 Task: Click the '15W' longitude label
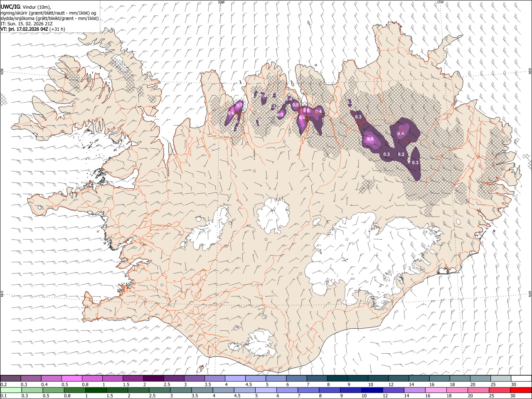pos(440,2)
